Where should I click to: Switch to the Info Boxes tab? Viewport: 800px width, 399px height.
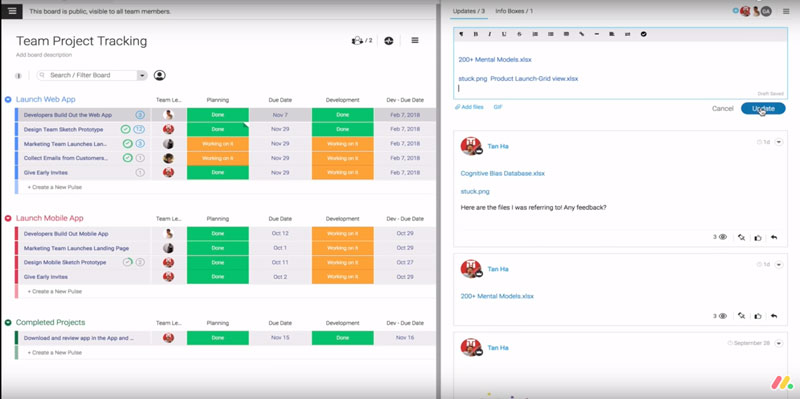click(x=514, y=11)
